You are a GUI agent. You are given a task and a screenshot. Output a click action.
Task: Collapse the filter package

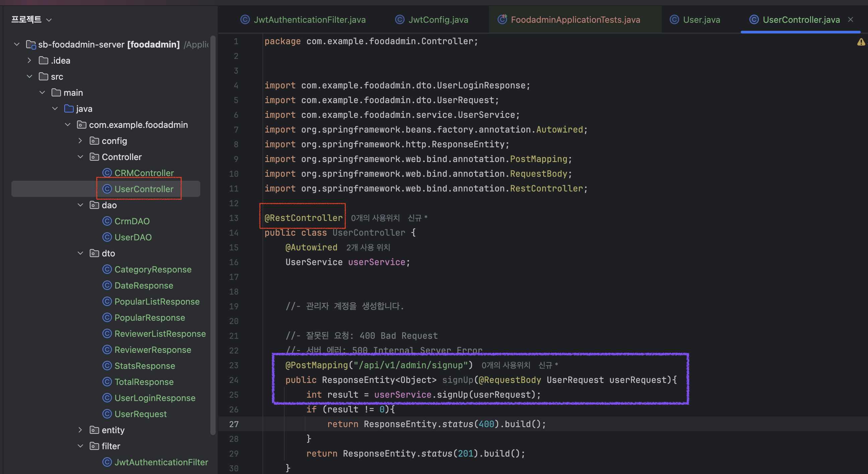[x=80, y=446]
